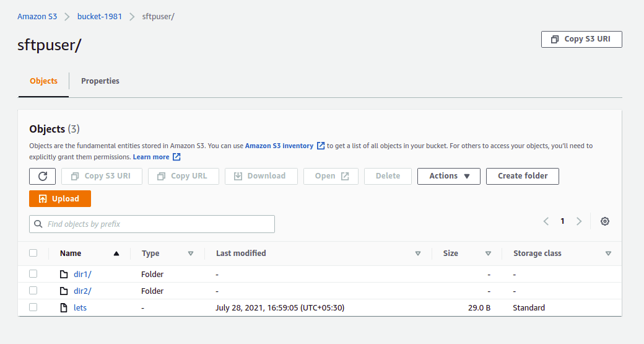
Task: Switch to the Properties tab
Action: click(x=100, y=81)
